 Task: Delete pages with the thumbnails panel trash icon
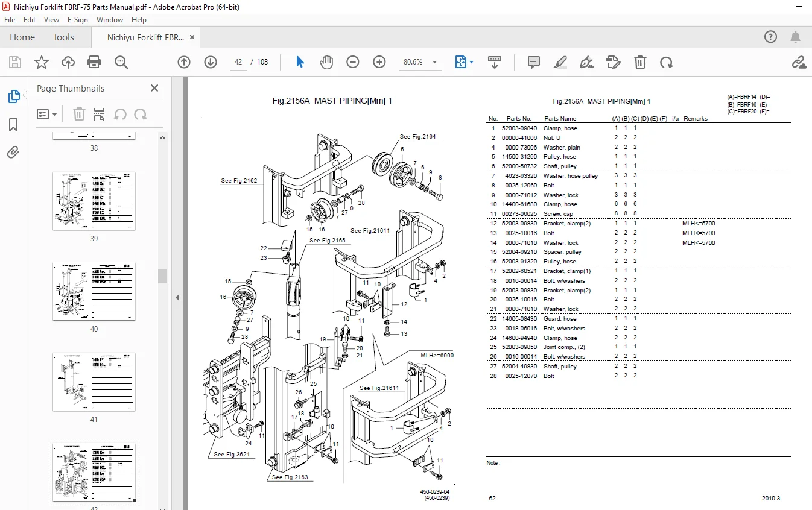click(79, 114)
